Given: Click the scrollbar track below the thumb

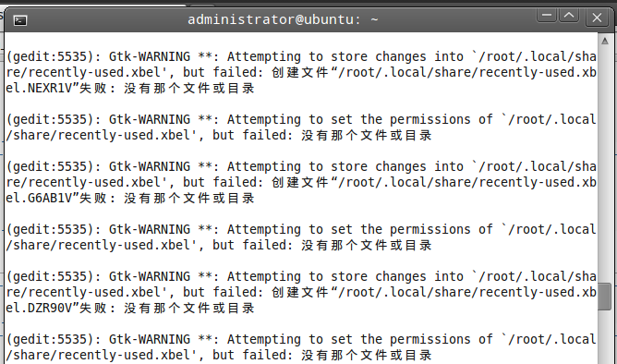Looking at the screenshot, I should [x=604, y=336].
